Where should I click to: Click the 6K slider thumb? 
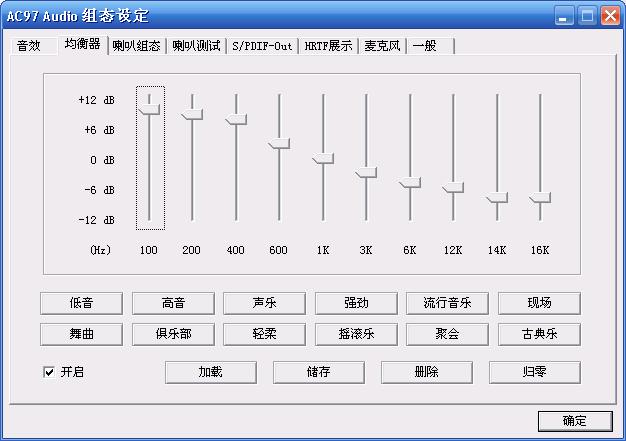click(x=410, y=183)
